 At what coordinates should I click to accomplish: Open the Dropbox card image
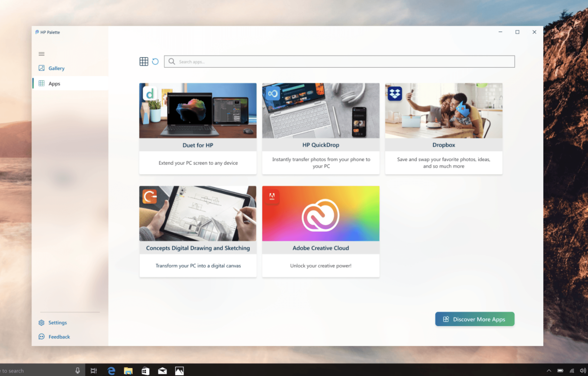pos(444,111)
